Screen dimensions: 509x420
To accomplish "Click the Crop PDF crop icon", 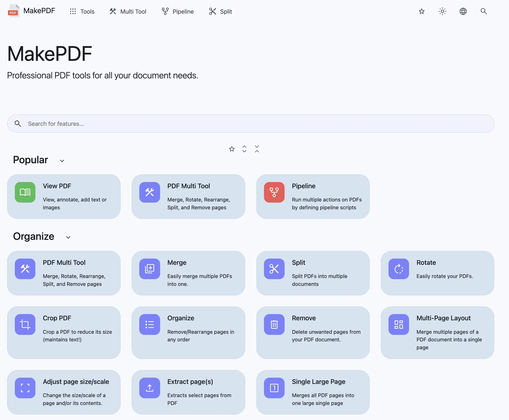I will (25, 324).
